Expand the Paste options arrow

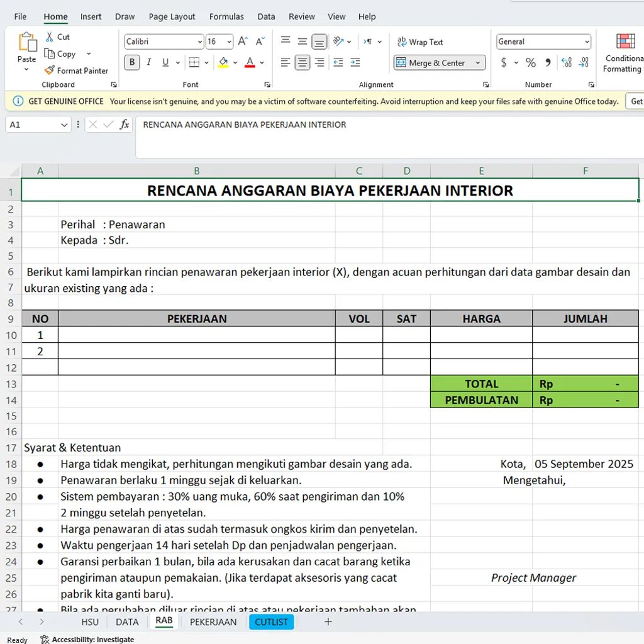click(26, 70)
